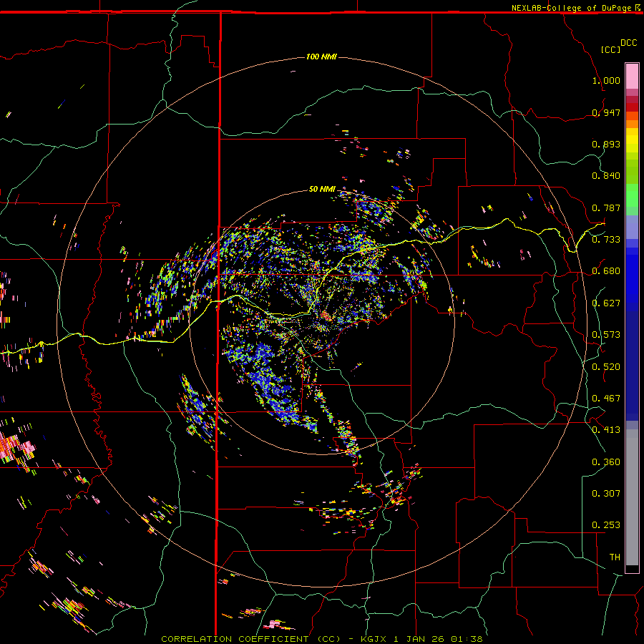Click the 0.253 scale value
This screenshot has height=644, width=644.
tap(606, 525)
